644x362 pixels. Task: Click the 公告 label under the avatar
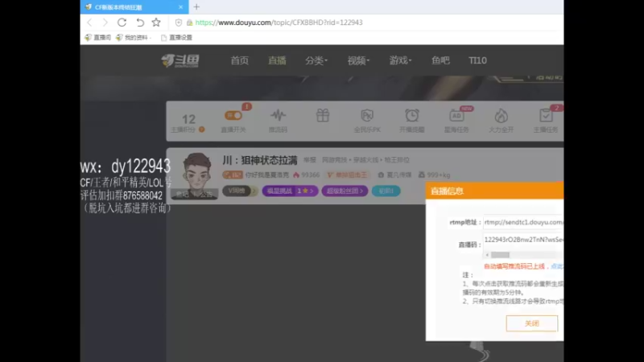pyautogui.click(x=206, y=194)
